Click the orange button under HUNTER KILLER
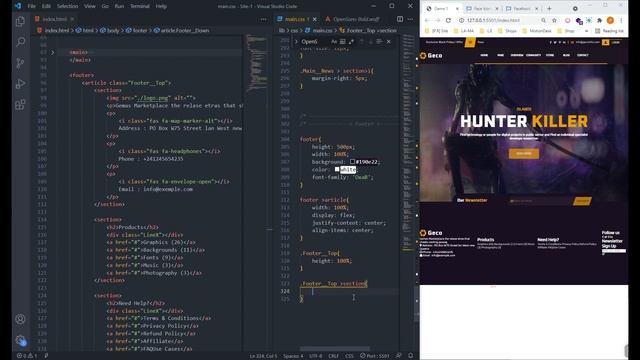The height and width of the screenshot is (360, 640). tap(524, 153)
